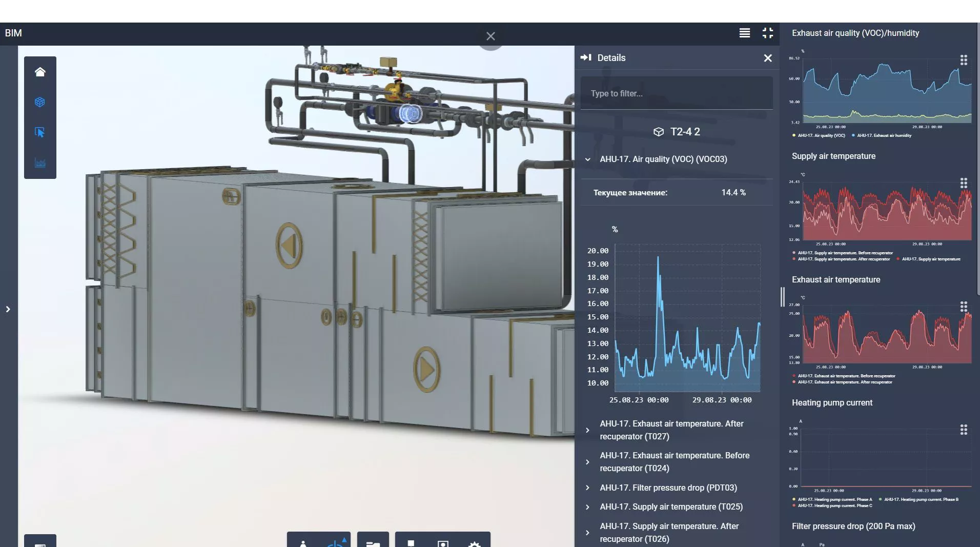Focus the Type to filter field
The image size is (980, 547).
click(677, 93)
